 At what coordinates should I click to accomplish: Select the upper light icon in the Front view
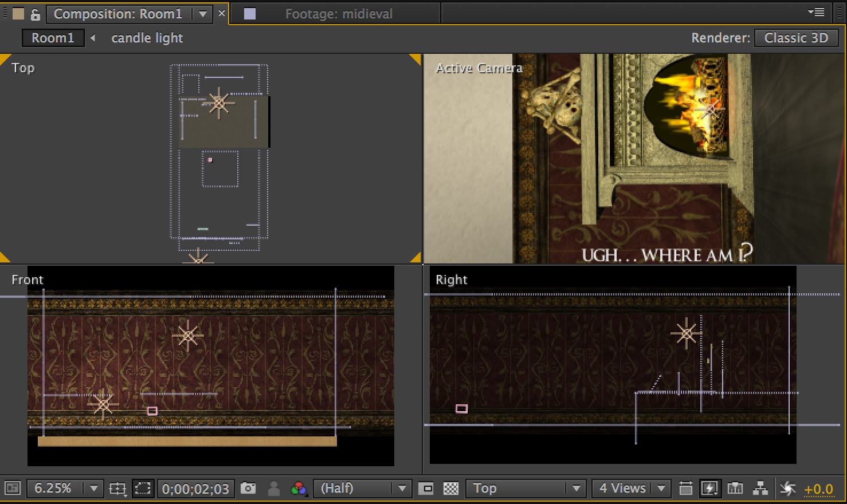188,336
